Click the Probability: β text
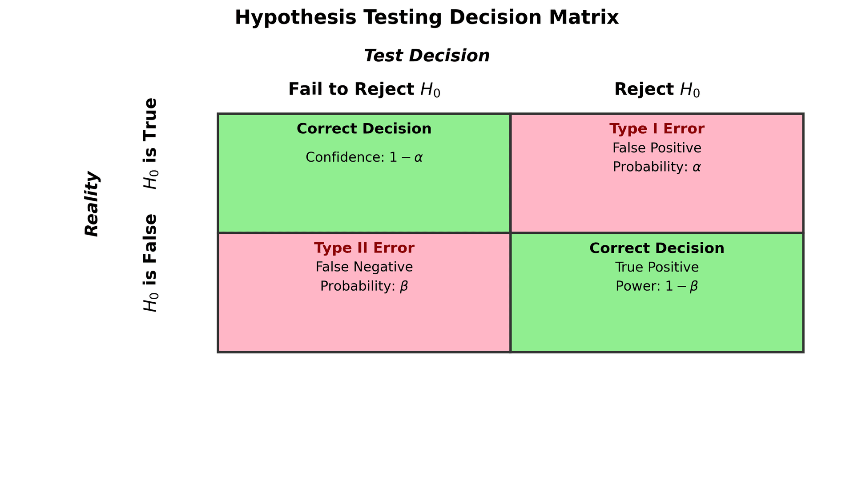Viewport: 854px width, 504px height. [364, 286]
